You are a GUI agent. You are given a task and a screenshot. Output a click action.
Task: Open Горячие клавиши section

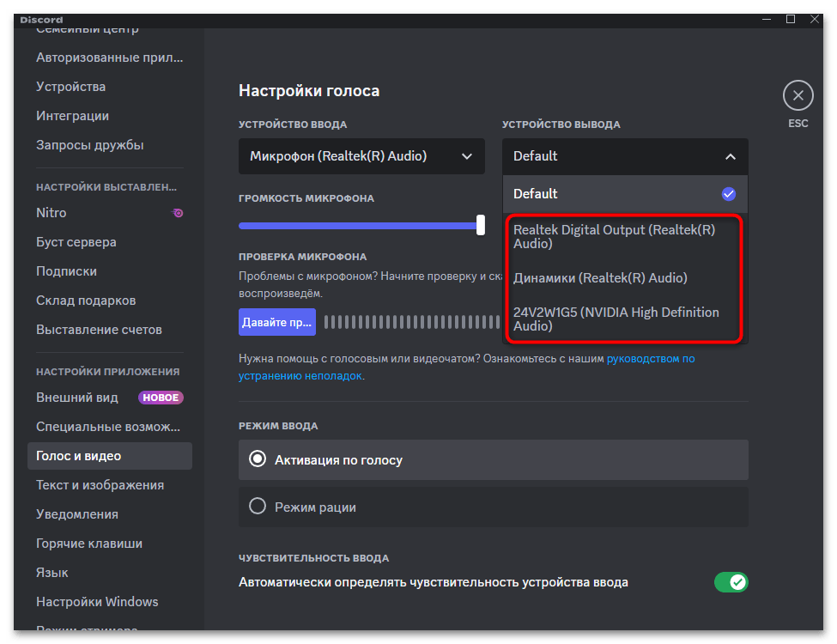coord(109,544)
